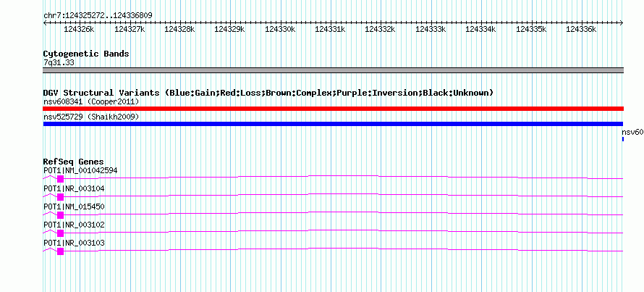Click the red nsv608341 structural variant bar
Image resolution: width=644 pixels, height=292 pixels.
(333, 109)
